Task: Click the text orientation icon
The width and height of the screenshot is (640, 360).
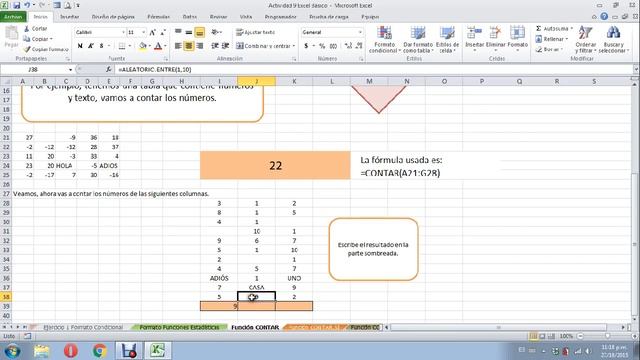Action: click(215, 32)
